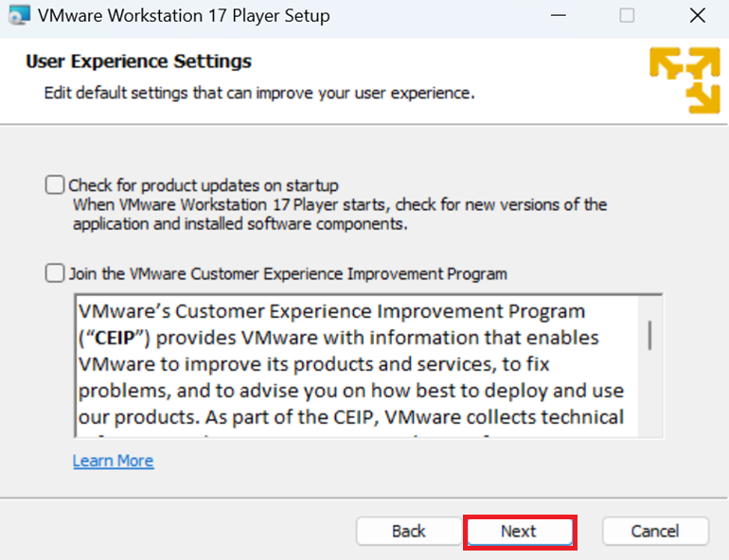Viewport: 729px width, 560px height.
Task: Cancel the VMware Player setup
Action: tap(655, 532)
